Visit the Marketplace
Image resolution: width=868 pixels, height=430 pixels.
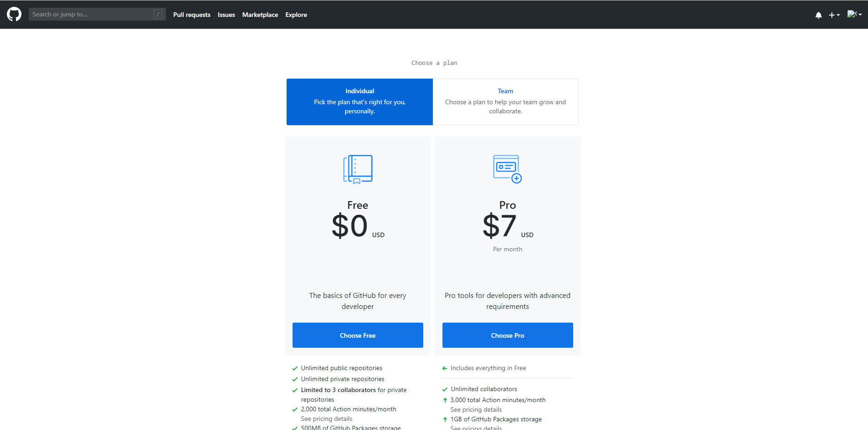[260, 15]
